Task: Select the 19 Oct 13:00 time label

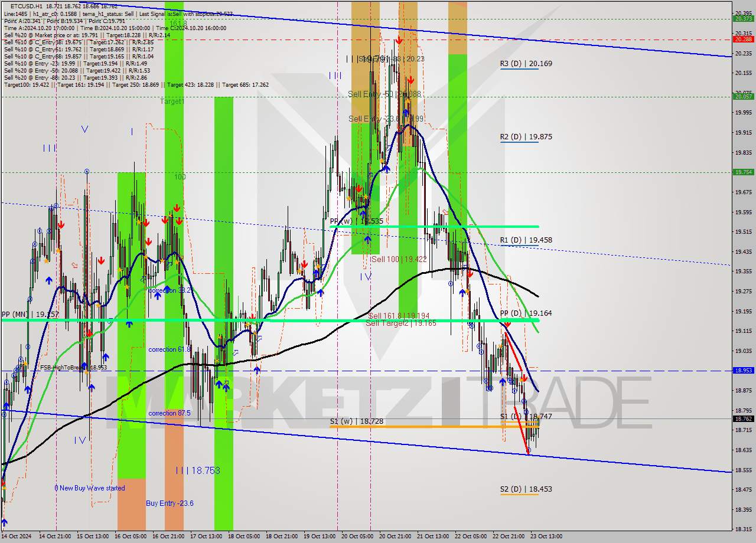Action: [x=320, y=537]
